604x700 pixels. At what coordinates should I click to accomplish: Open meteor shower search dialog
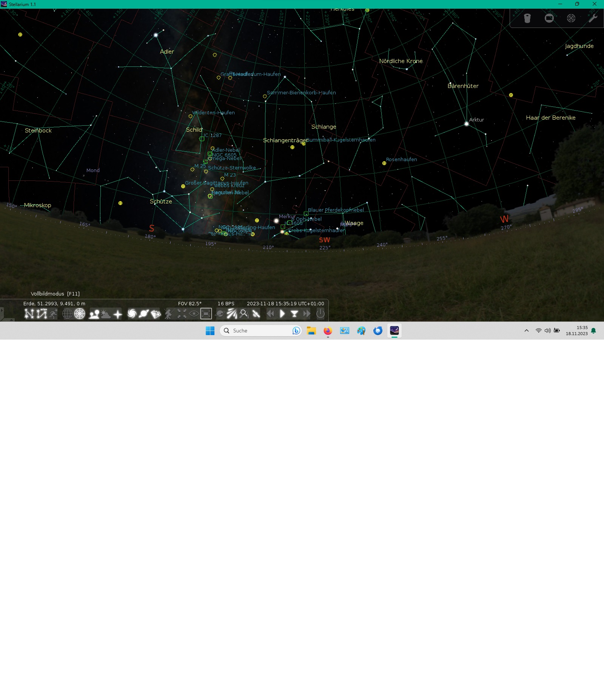coord(244,314)
